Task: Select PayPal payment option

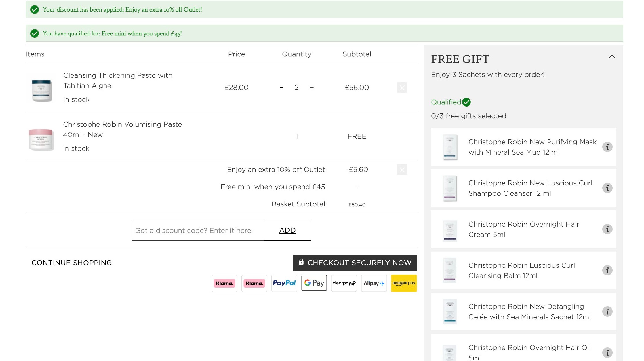Action: tap(284, 283)
